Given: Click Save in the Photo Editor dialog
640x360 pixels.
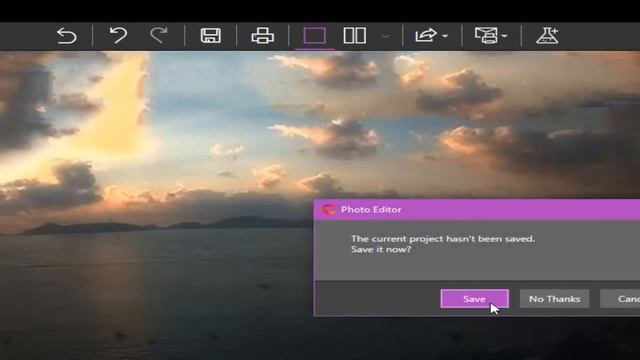Looking at the screenshot, I should (475, 299).
